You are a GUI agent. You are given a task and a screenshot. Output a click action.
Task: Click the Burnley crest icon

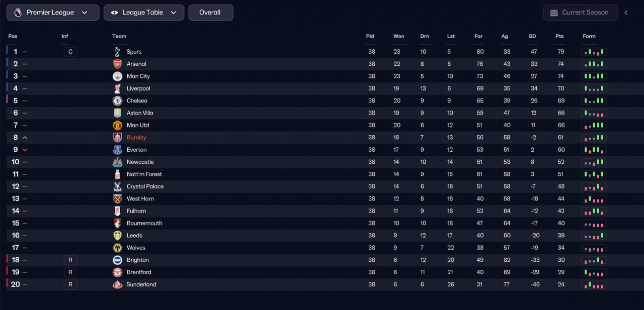tap(117, 138)
